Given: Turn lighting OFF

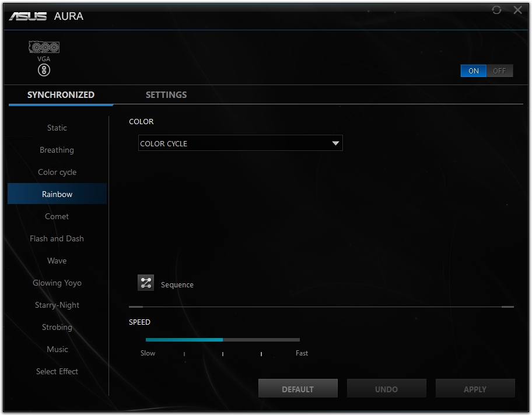Looking at the screenshot, I should click(499, 71).
